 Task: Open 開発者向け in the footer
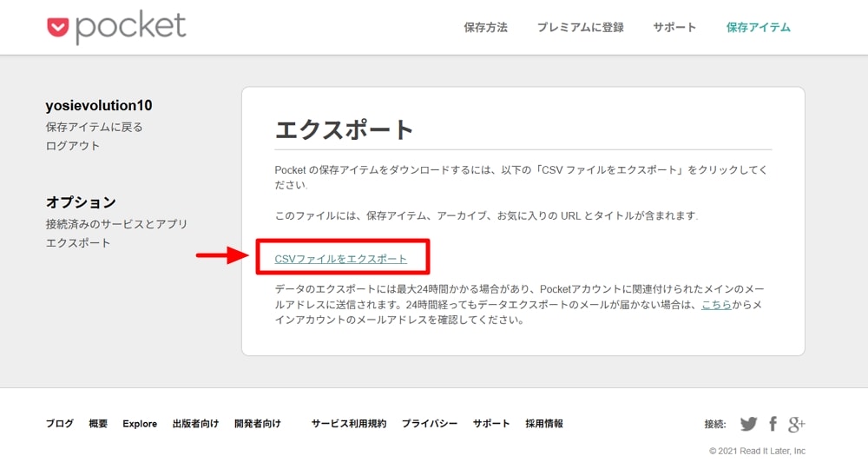point(258,424)
